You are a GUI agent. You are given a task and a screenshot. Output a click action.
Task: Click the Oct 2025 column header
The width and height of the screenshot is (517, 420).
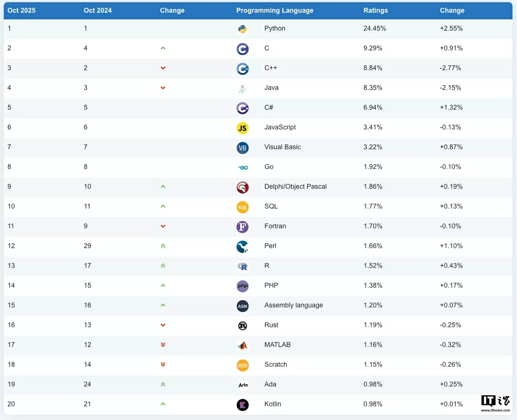tap(21, 10)
